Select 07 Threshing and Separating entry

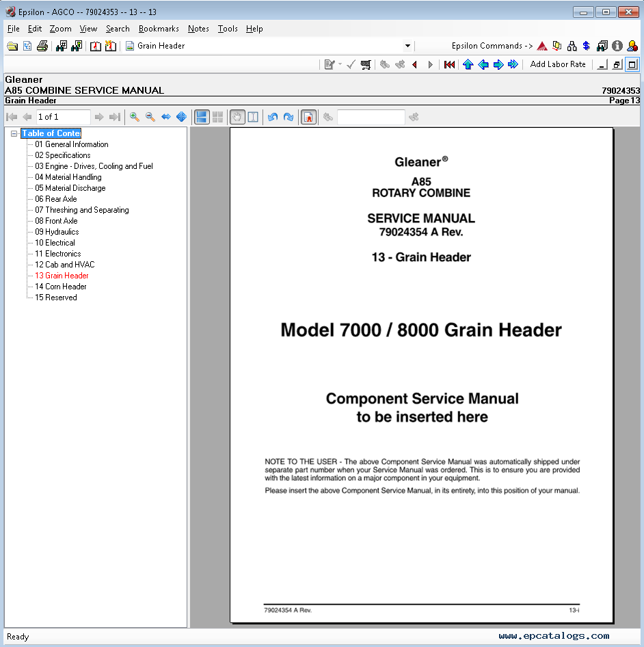point(81,210)
